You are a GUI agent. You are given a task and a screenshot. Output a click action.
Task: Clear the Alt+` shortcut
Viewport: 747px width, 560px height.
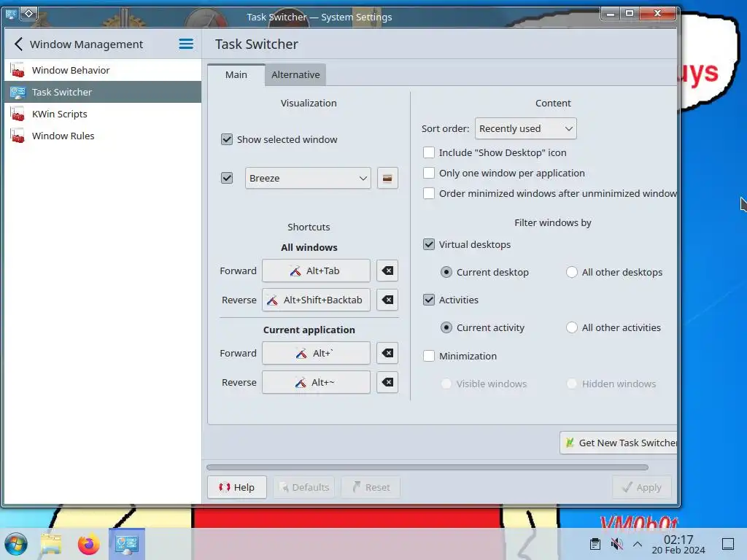tap(387, 353)
